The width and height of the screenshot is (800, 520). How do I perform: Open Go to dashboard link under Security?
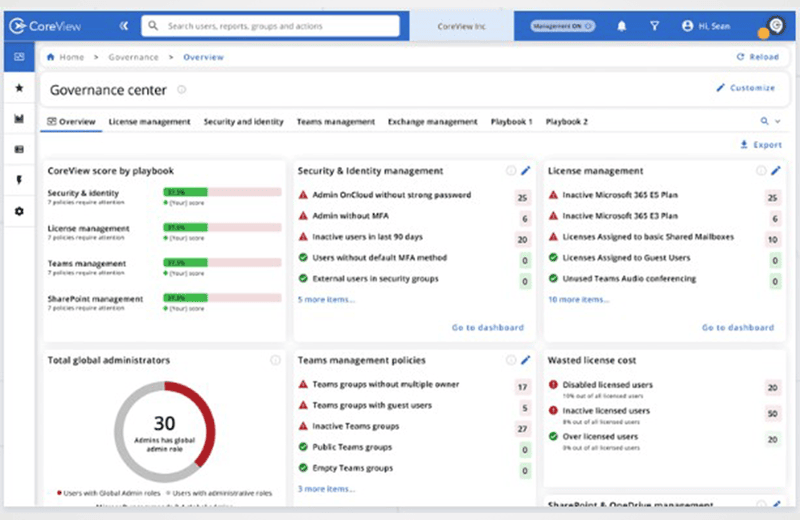(x=487, y=327)
